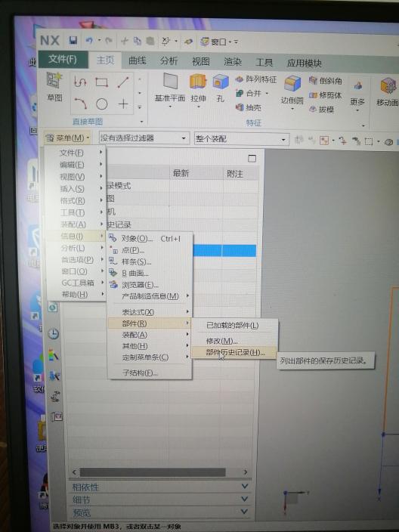Image resolution: width=399 pixels, height=532 pixels.
Task: Select the arc sketch tool
Action: tap(81, 103)
